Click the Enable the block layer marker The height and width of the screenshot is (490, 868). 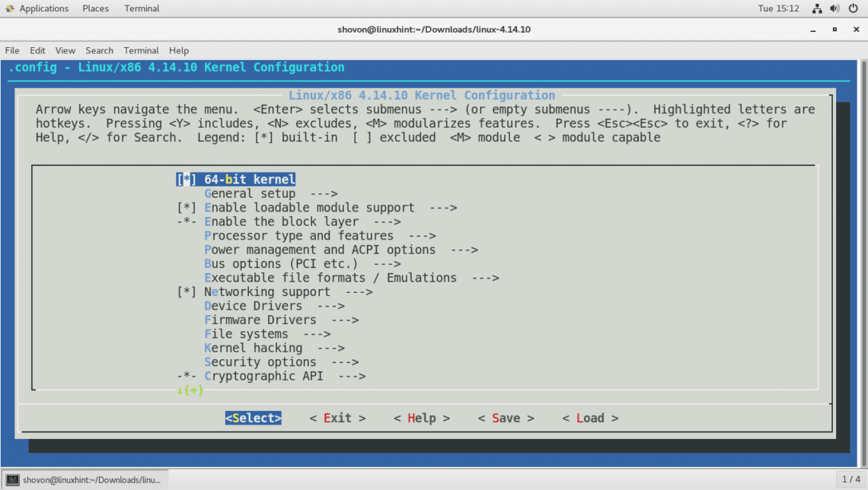pyautogui.click(x=187, y=221)
